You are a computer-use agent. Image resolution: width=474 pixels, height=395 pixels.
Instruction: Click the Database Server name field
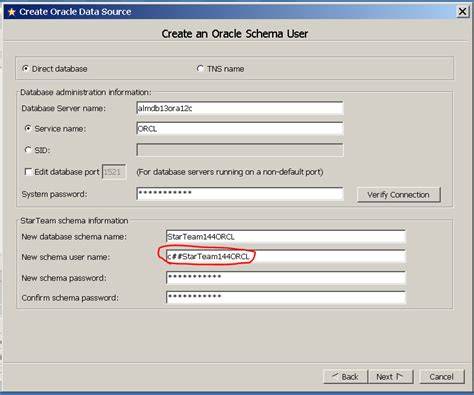[240, 108]
